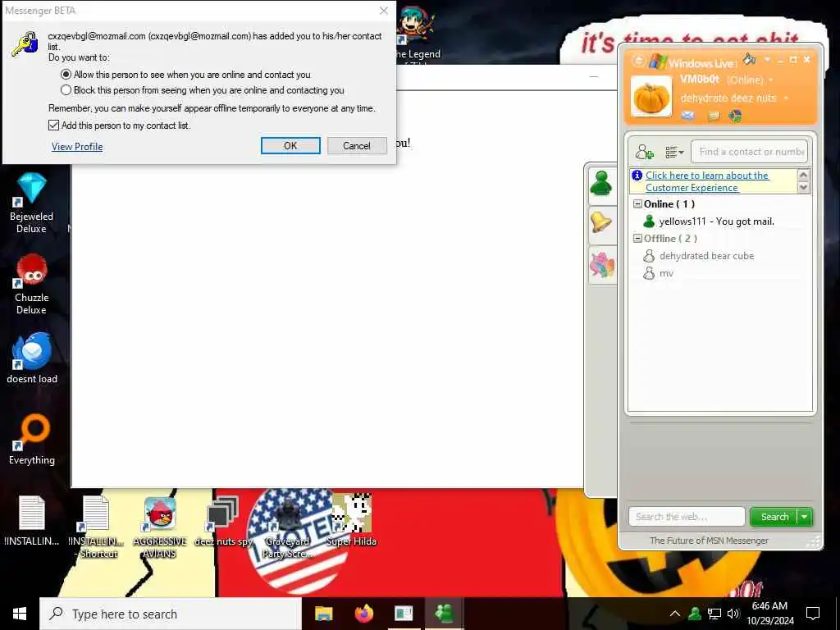Focus the 'Search the web' field
The width and height of the screenshot is (840, 630).
tap(687, 517)
